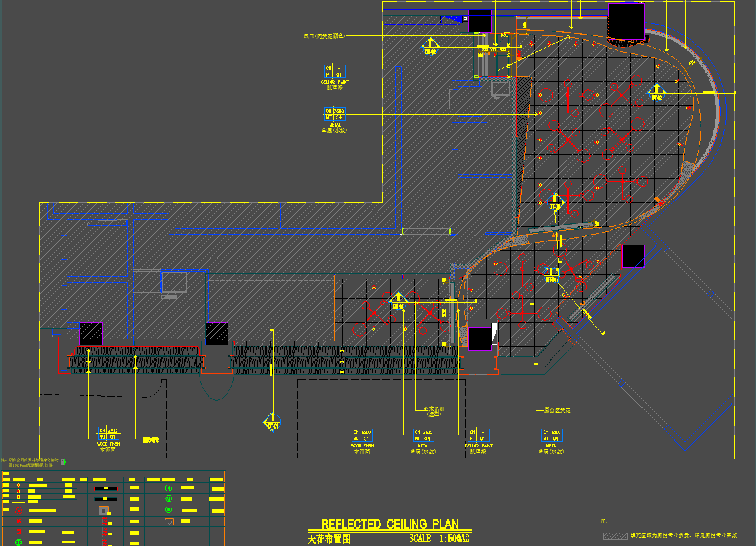Click the bottom-right 'METAL' label
This screenshot has height=546, width=756.
552,445
